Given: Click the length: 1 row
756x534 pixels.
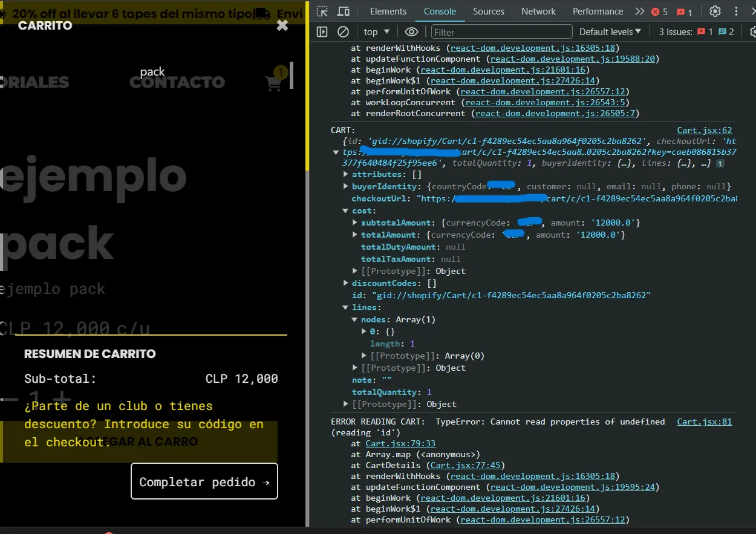Looking at the screenshot, I should tap(393, 344).
